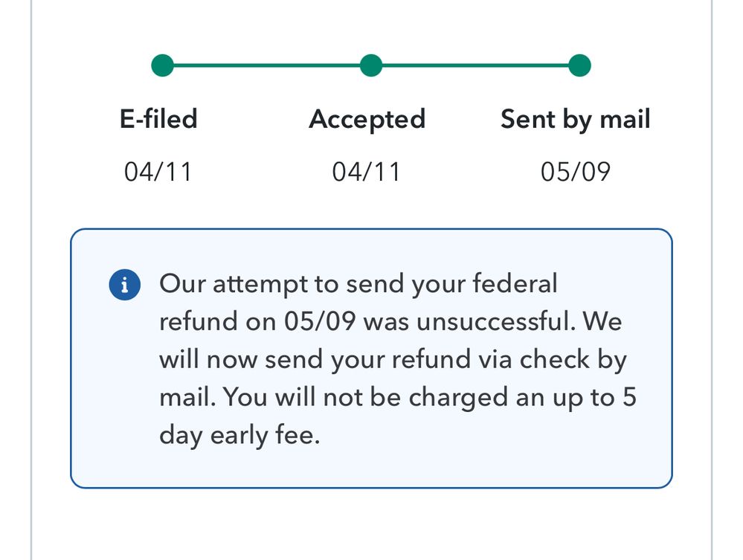Click progress line between E-filed and Accepted
Screen dimensions: 743x560
click(266, 65)
